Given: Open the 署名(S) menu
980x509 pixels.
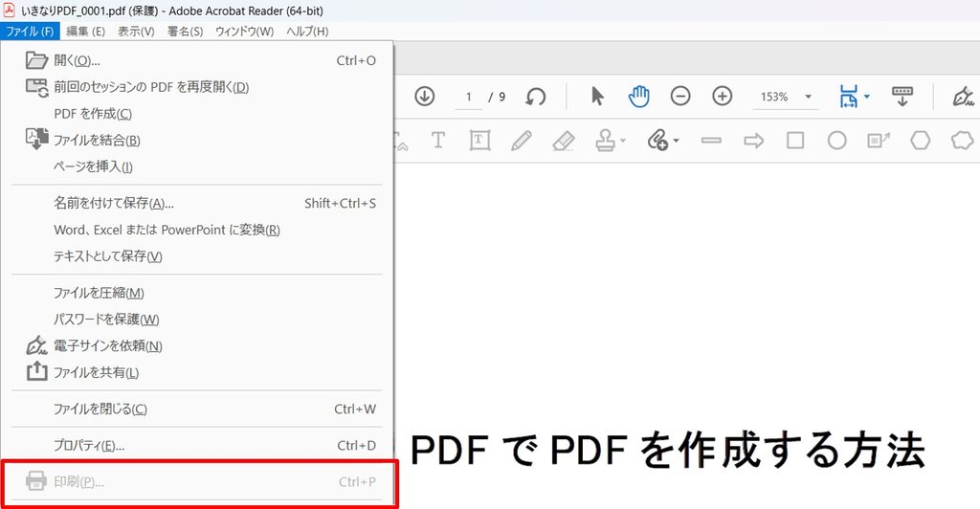Looking at the screenshot, I should 185,32.
